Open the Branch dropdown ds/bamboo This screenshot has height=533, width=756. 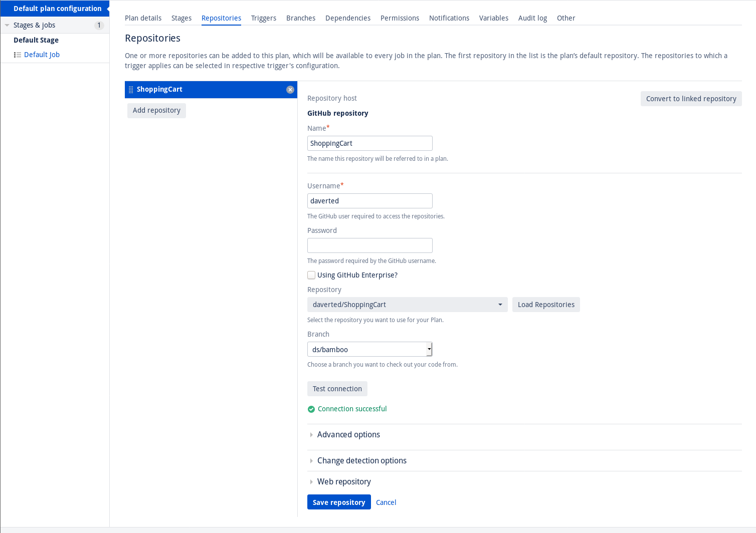[x=370, y=349]
